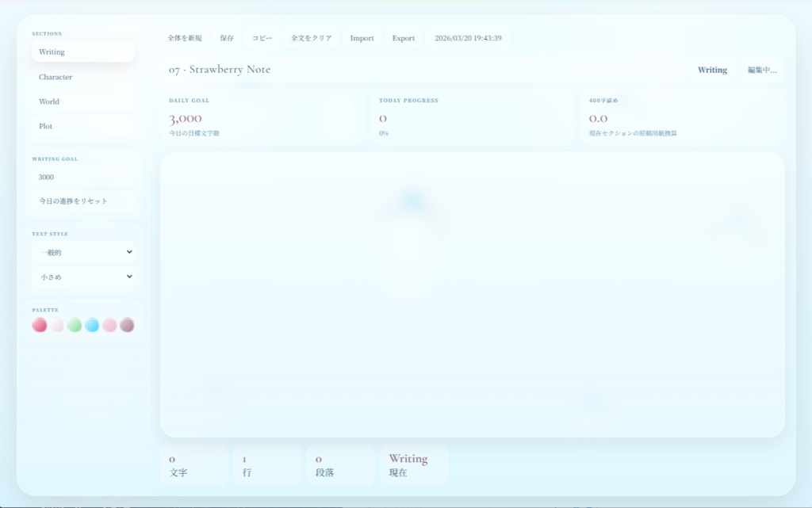Click the 保存 (Save) toolbar button
Image resolution: width=812 pixels, height=508 pixels.
(x=227, y=37)
